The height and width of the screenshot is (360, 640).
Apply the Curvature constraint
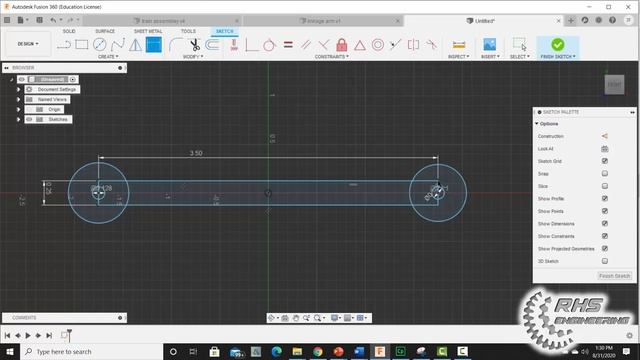tap(431, 44)
